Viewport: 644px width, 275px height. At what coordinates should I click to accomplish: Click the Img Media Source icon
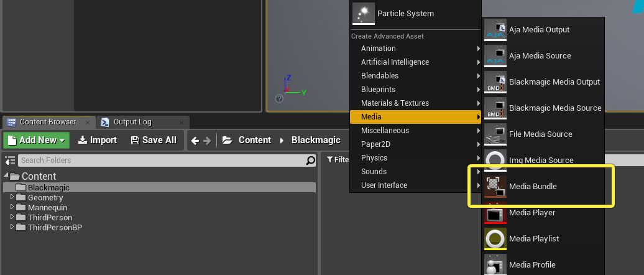pyautogui.click(x=495, y=161)
